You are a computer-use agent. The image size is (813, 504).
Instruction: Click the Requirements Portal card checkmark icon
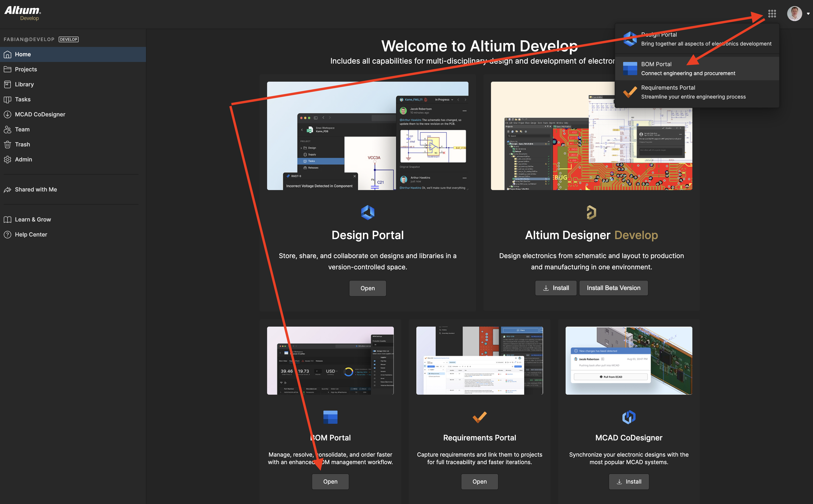pyautogui.click(x=480, y=417)
